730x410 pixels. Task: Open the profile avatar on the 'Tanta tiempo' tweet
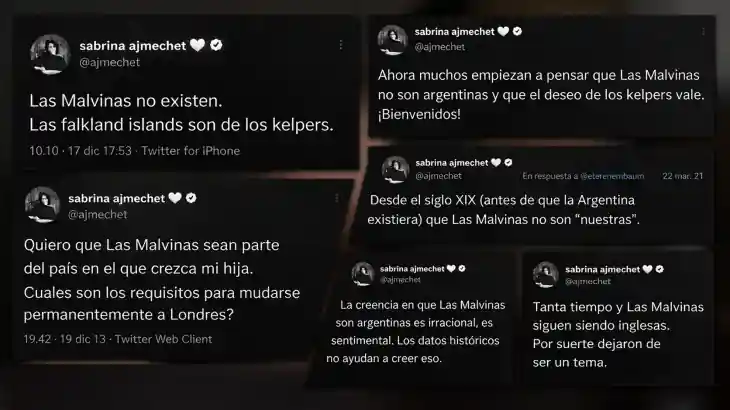click(545, 275)
